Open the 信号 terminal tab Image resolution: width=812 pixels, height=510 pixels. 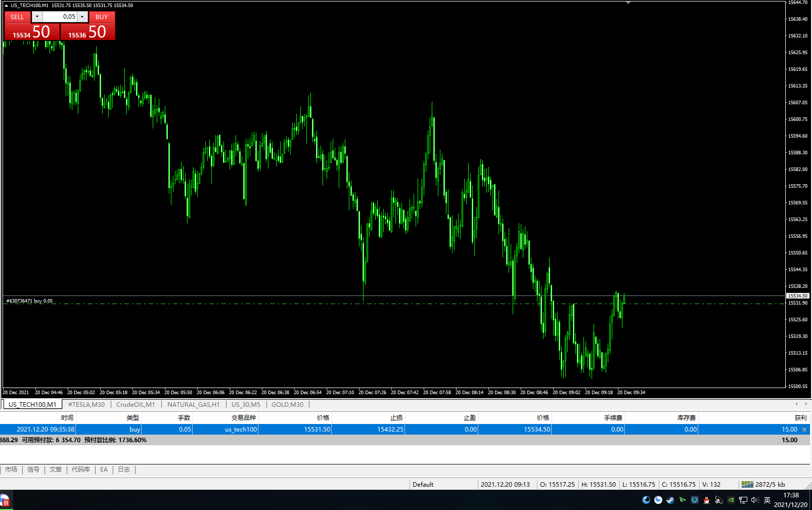tap(33, 470)
